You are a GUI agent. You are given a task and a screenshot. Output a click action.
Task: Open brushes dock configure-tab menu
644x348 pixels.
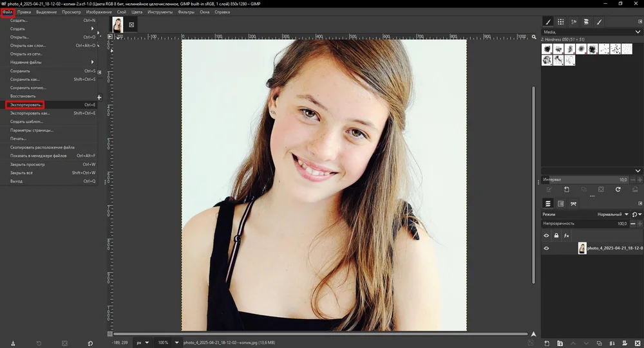(x=640, y=21)
